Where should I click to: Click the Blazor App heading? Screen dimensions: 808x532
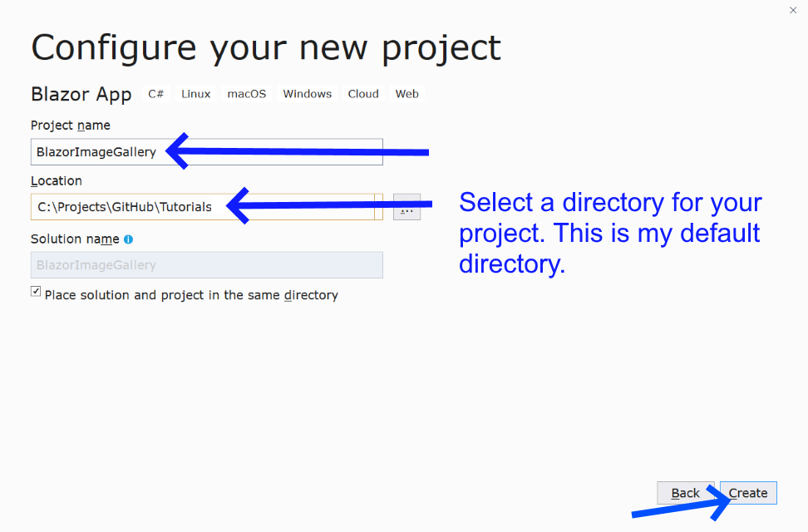(x=81, y=94)
